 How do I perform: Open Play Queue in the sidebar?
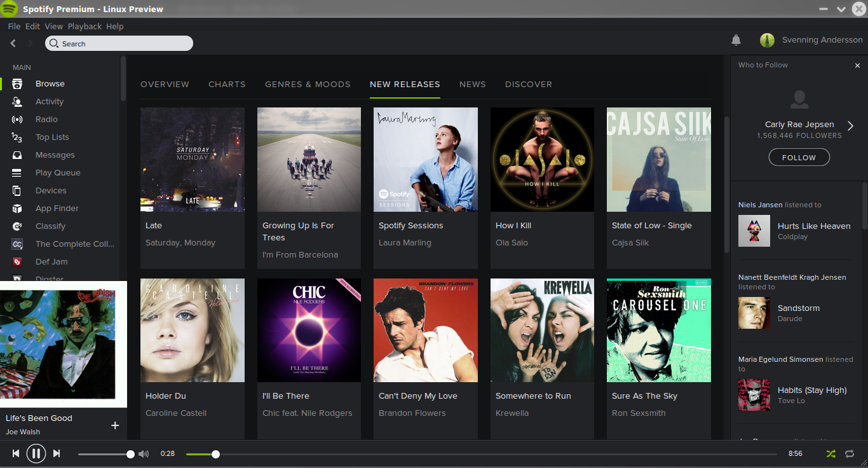58,173
